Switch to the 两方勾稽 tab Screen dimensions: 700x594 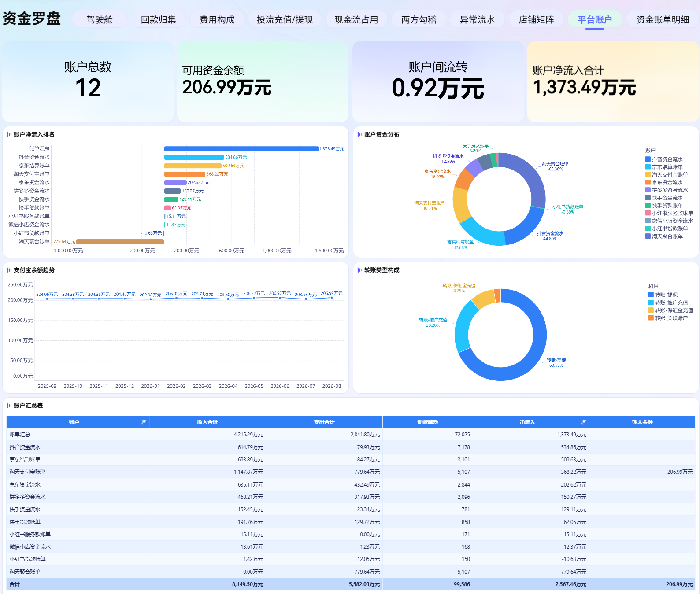pyautogui.click(x=419, y=19)
